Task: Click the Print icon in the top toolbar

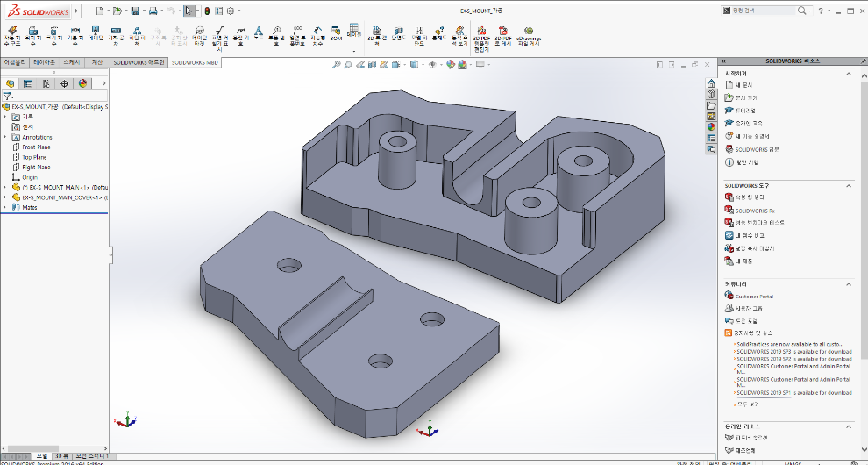Action: click(x=153, y=11)
